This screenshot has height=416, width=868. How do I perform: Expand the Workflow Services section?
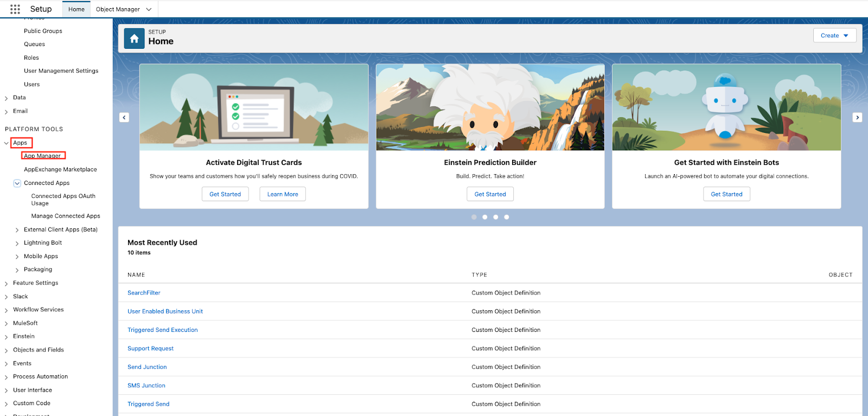pyautogui.click(x=7, y=310)
